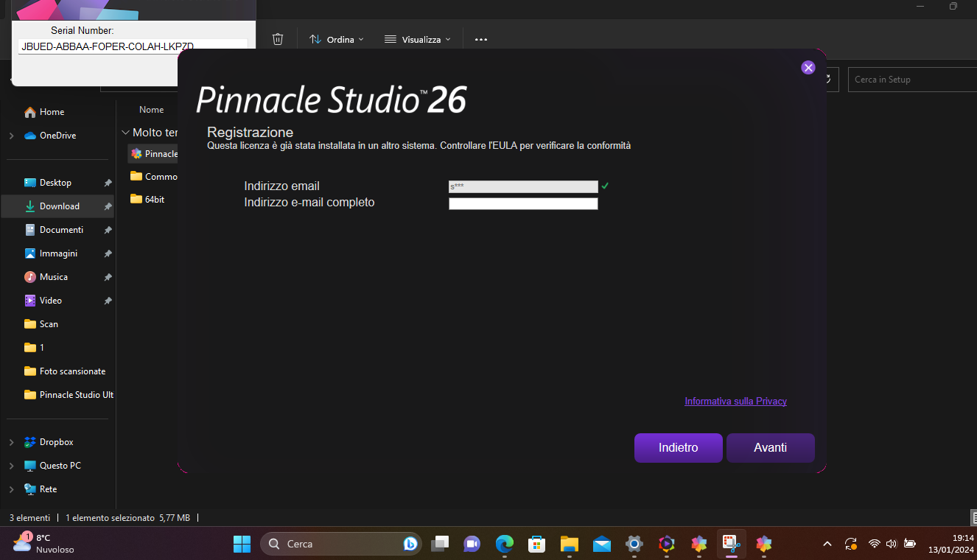This screenshot has height=560, width=977.
Task: Open the Informativa sulla Privacy link
Action: coord(735,402)
